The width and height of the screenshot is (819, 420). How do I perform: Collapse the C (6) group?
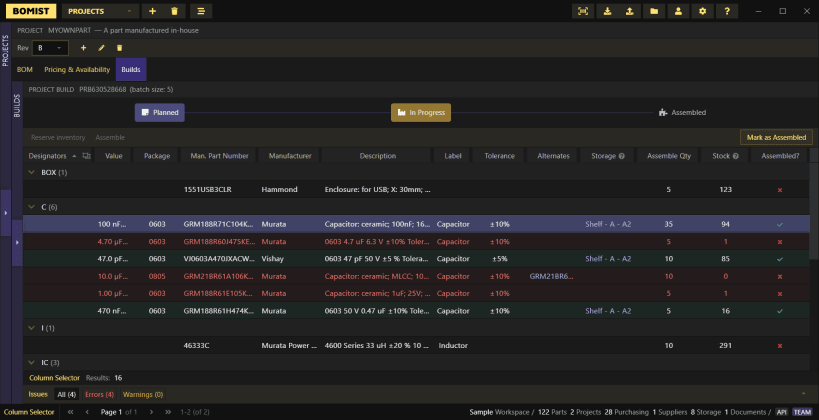coord(31,207)
